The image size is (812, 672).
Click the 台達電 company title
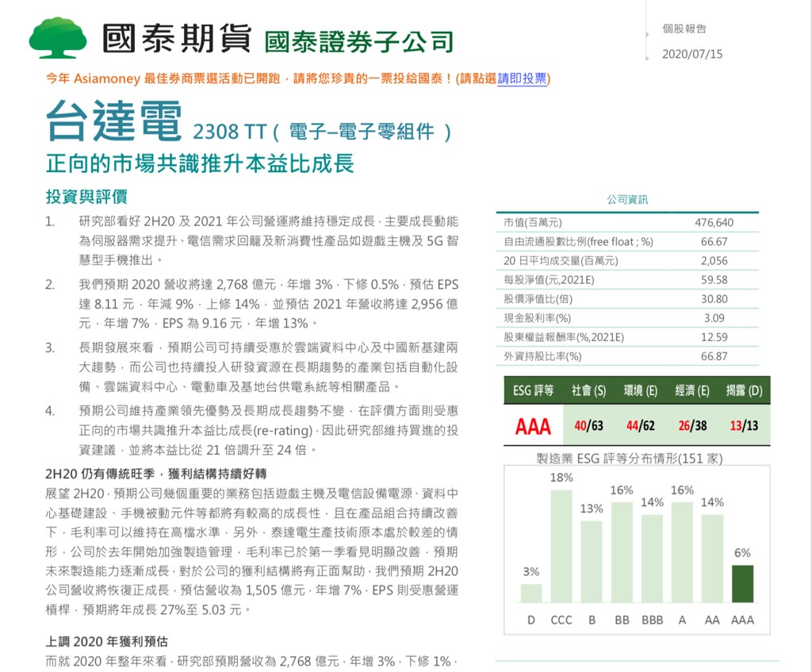pos(114,121)
